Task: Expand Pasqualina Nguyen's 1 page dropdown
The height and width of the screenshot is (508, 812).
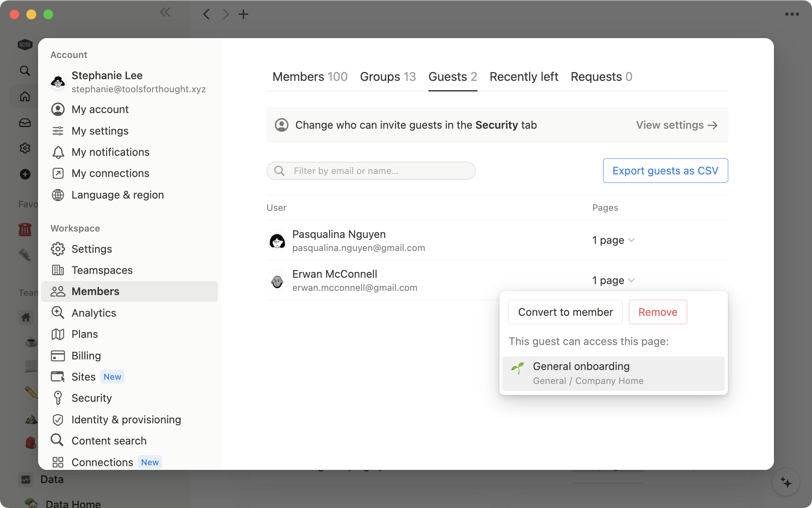Action: 613,240
